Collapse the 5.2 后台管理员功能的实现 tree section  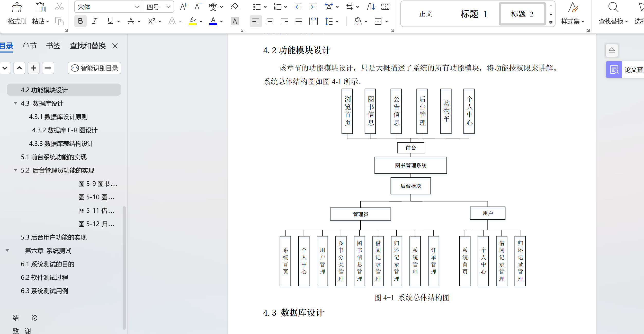coord(15,170)
